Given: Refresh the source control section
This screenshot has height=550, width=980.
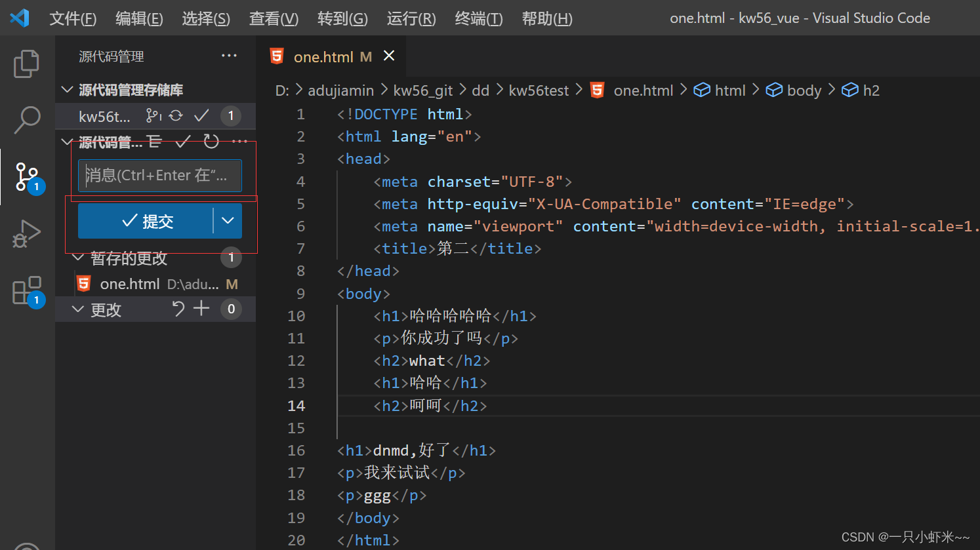Looking at the screenshot, I should pyautogui.click(x=211, y=141).
